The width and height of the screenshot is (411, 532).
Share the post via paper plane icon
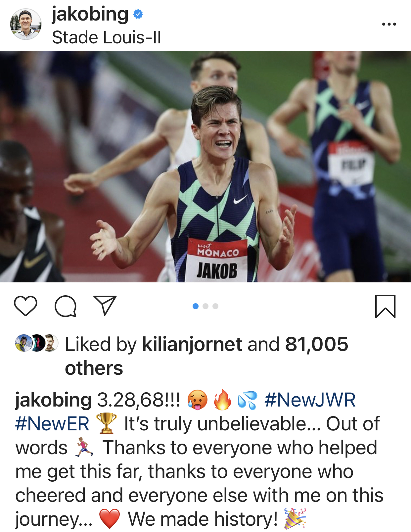pyautogui.click(x=105, y=305)
